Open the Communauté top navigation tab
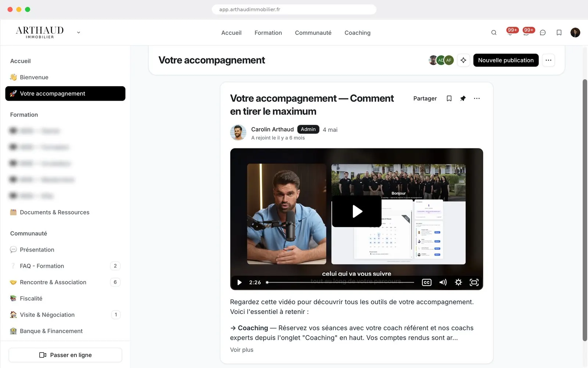 coord(313,33)
